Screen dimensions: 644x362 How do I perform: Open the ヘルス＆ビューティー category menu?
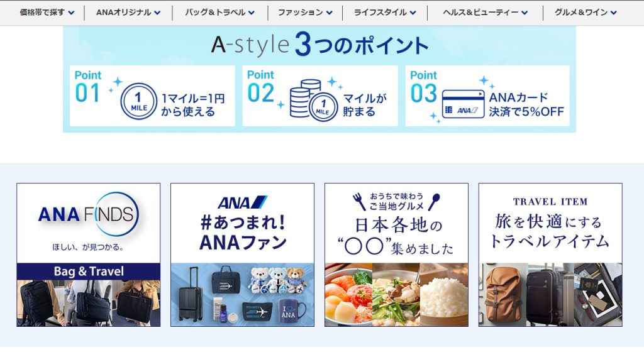click(485, 13)
